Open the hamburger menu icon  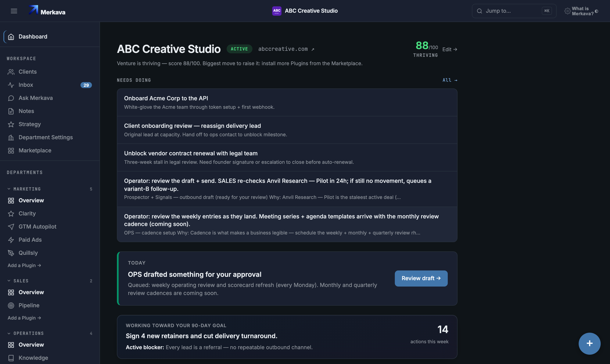14,11
